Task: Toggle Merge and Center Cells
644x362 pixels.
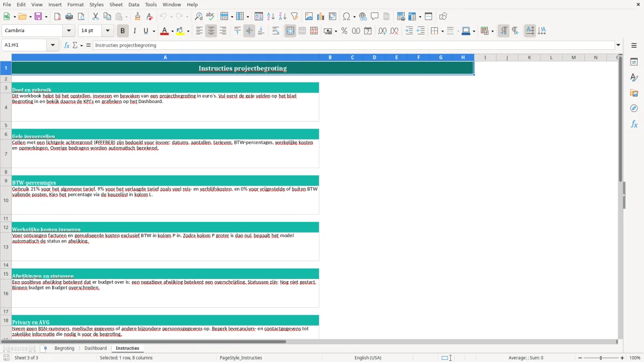Action: tap(290, 31)
